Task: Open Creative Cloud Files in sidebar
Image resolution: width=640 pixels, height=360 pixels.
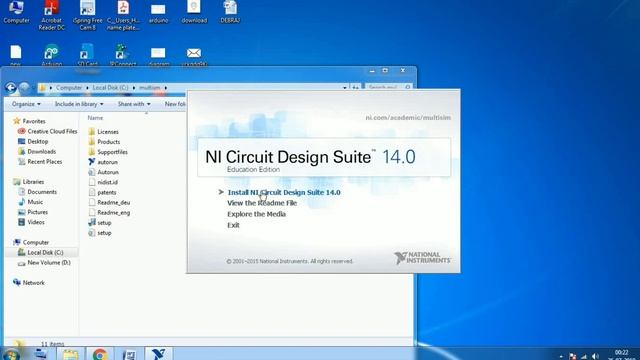Action: coord(47,131)
